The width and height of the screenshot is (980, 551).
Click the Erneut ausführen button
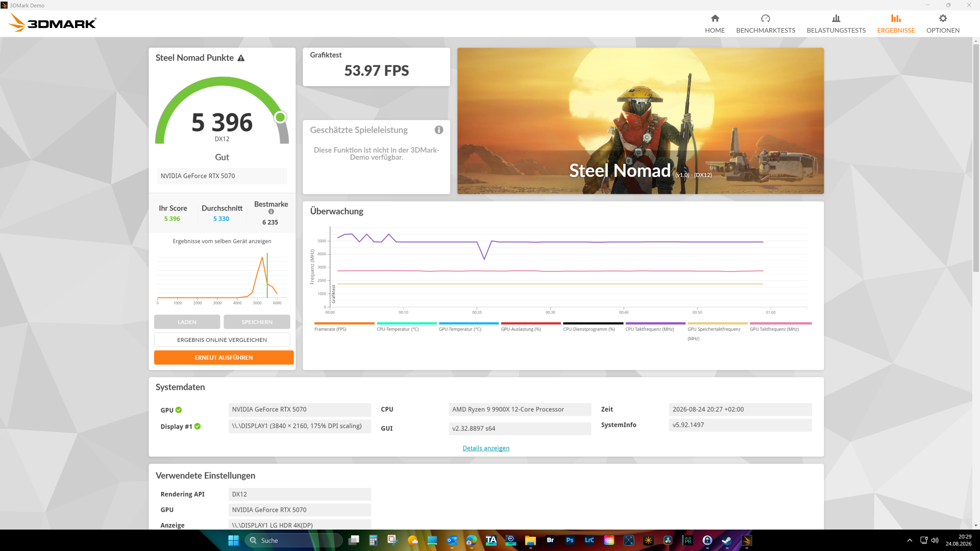point(224,358)
